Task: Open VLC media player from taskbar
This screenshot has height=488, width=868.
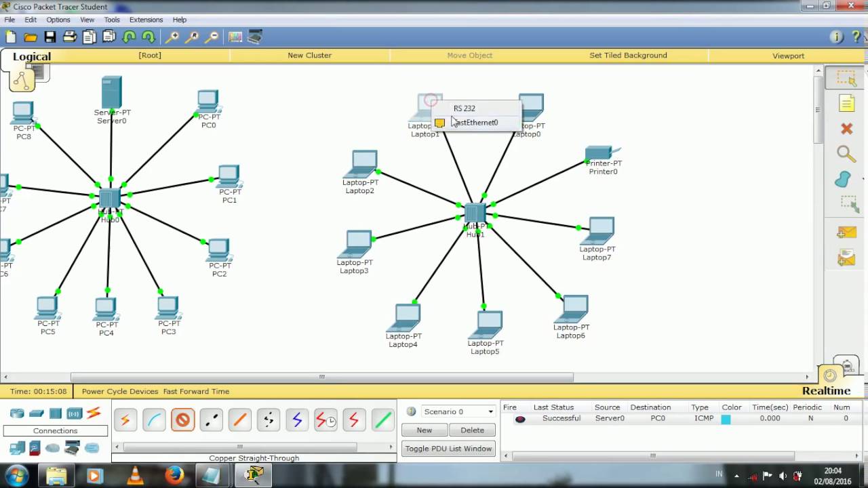Action: coord(135,476)
